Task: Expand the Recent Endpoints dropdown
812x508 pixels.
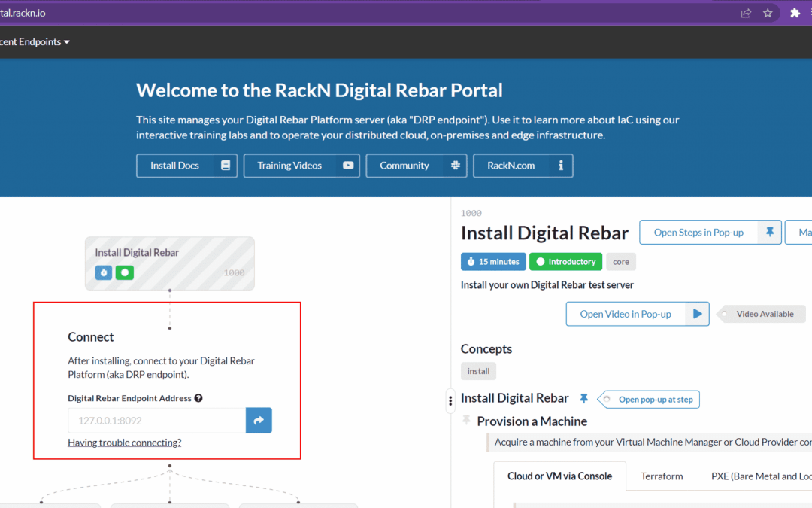Action: tap(35, 41)
